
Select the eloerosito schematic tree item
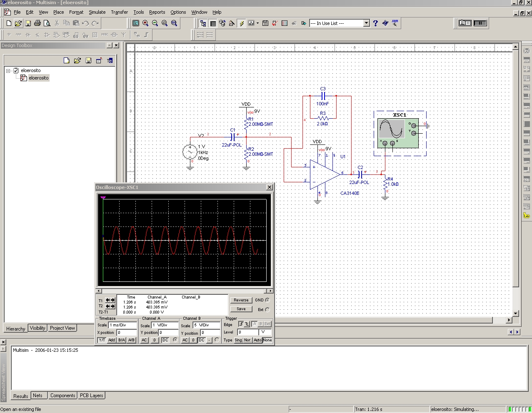pyautogui.click(x=39, y=78)
